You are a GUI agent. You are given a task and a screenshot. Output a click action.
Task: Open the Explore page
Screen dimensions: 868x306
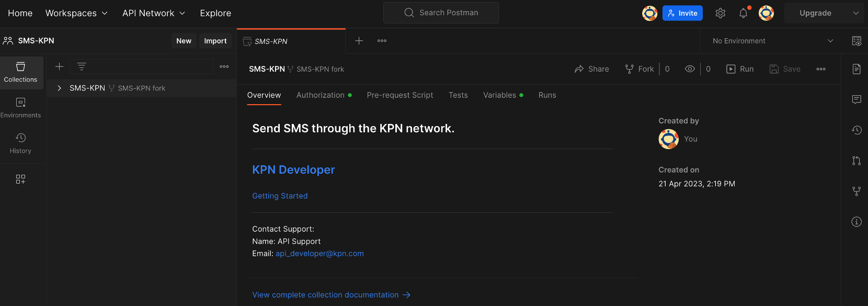[215, 13]
